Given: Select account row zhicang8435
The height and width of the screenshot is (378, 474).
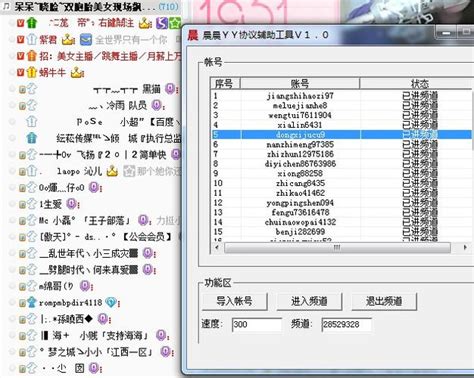Looking at the screenshot, I should point(341,183).
